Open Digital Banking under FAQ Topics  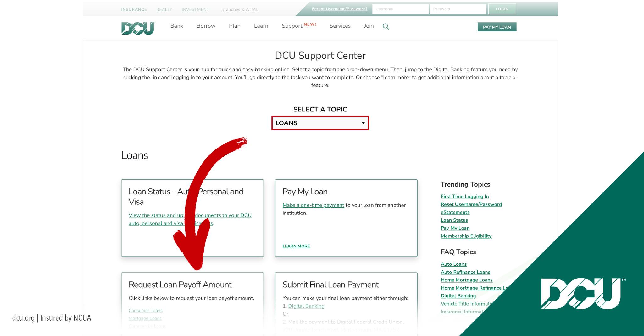coord(458,296)
